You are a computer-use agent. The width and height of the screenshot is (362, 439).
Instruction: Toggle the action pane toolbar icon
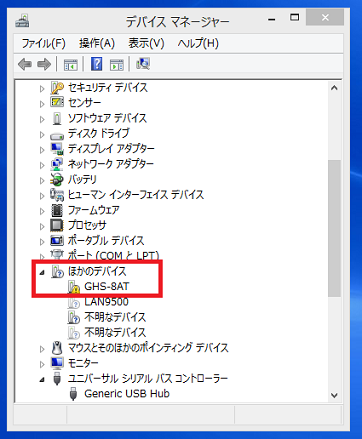click(x=117, y=64)
